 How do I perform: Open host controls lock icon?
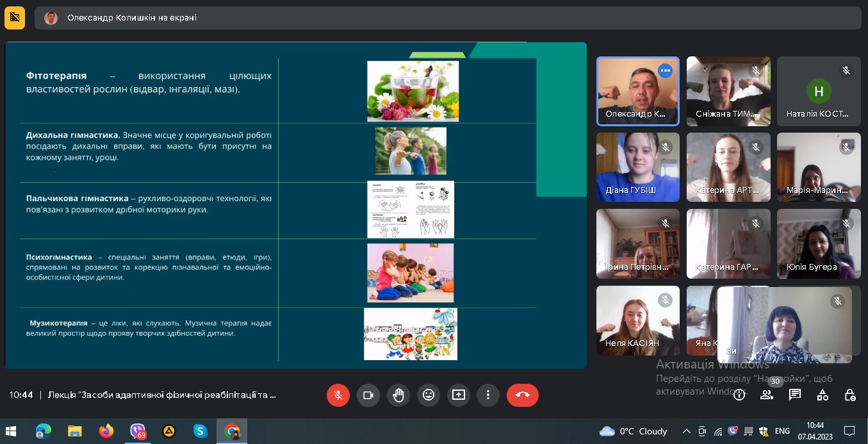tap(850, 395)
